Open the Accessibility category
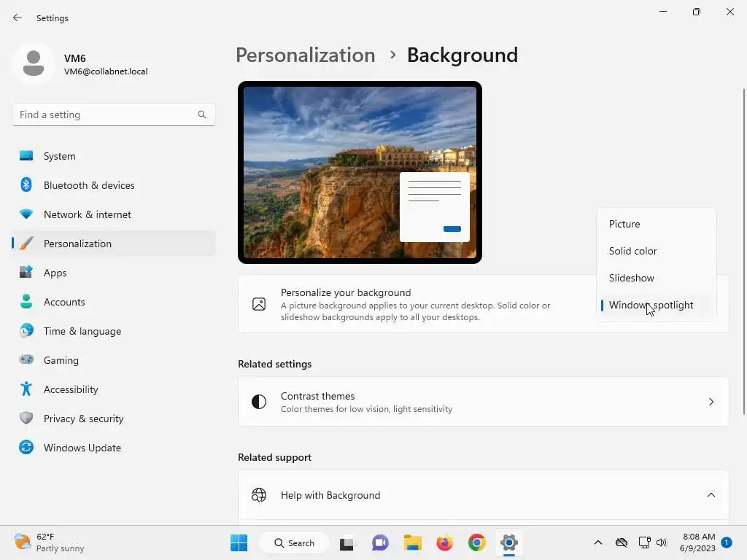 click(x=113, y=389)
